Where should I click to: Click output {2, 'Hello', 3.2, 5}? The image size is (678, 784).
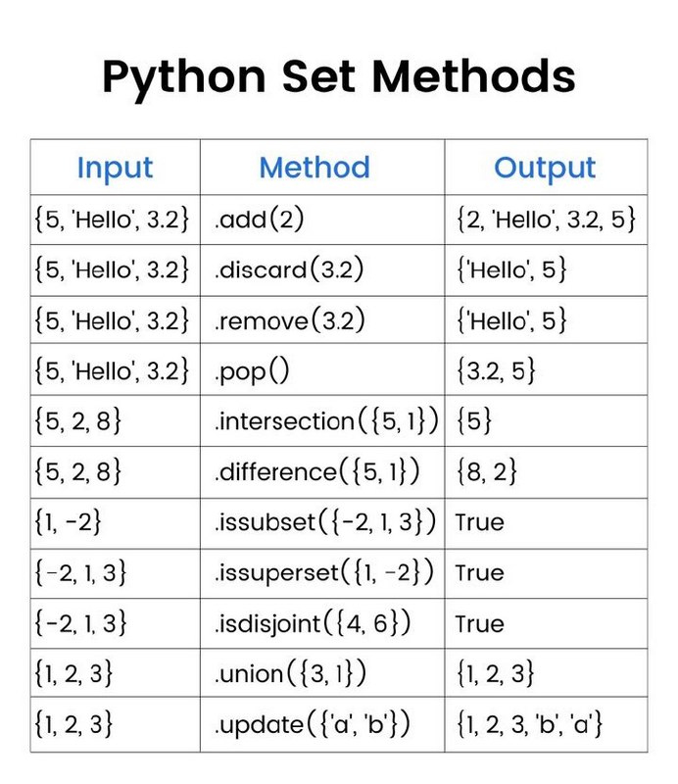pyautogui.click(x=546, y=220)
